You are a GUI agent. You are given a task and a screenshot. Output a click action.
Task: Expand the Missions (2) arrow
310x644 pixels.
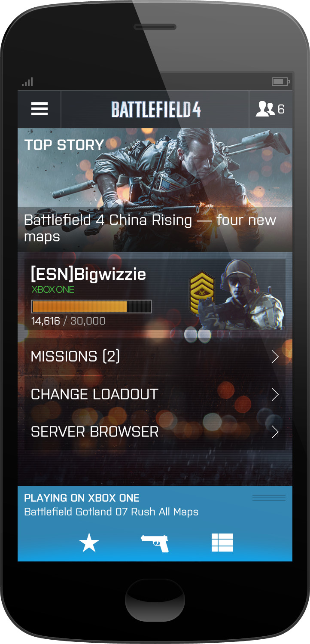pos(275,356)
